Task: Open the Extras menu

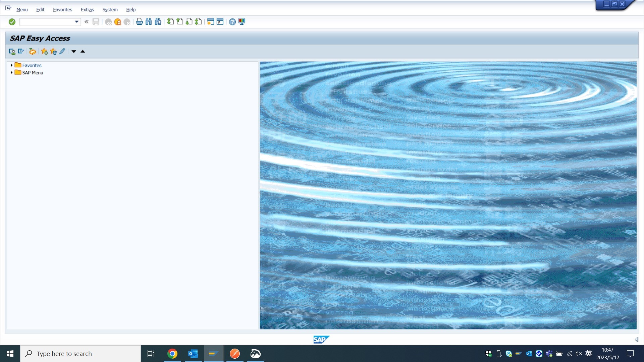Action: click(x=87, y=9)
